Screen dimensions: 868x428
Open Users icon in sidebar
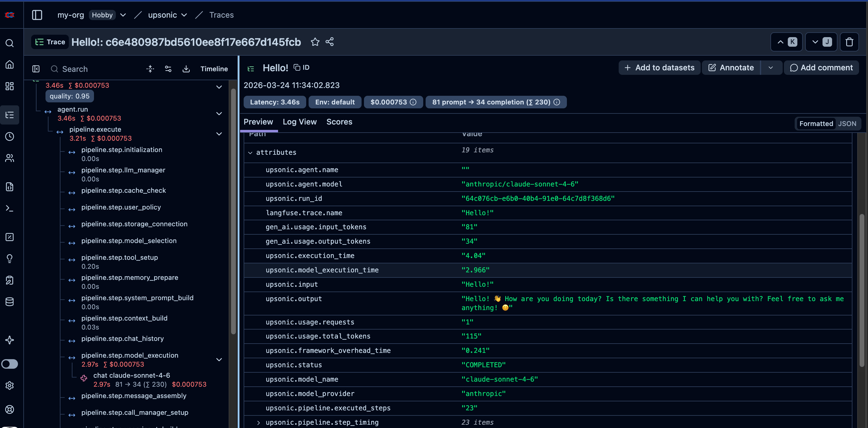click(10, 158)
